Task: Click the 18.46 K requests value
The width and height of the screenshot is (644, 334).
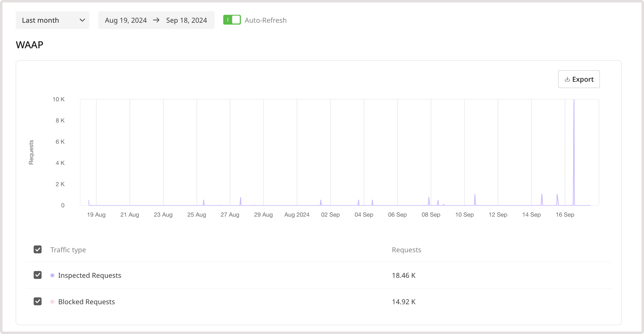Action: click(x=404, y=275)
